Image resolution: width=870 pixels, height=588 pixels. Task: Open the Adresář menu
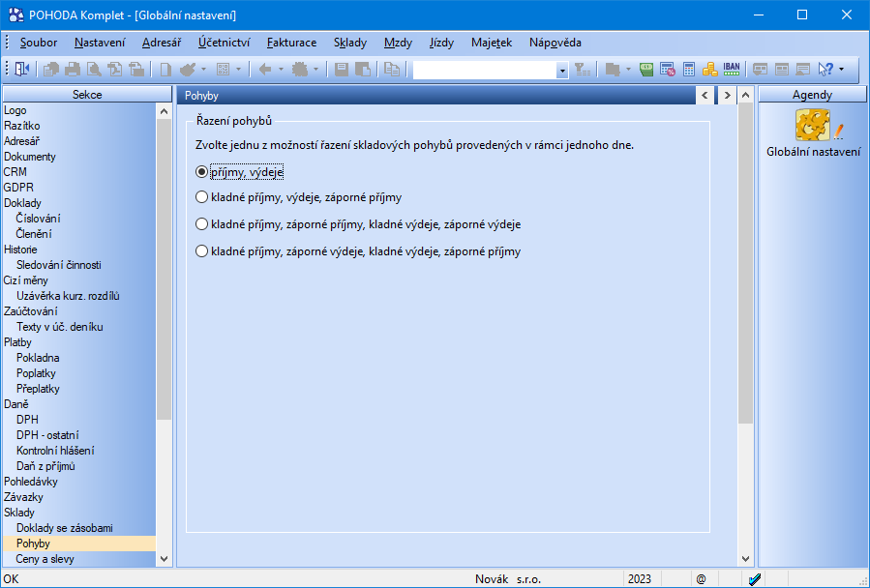pyautogui.click(x=162, y=43)
